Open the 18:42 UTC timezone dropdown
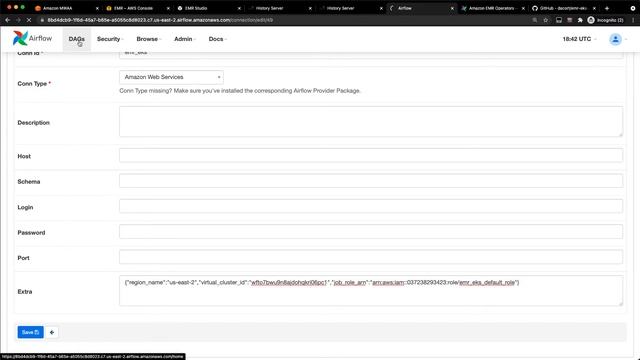This screenshot has height=360, width=640. [x=579, y=39]
